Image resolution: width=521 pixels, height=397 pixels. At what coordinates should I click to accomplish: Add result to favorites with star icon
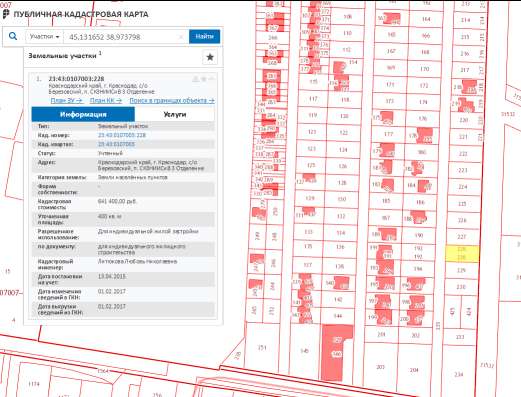[x=210, y=57]
